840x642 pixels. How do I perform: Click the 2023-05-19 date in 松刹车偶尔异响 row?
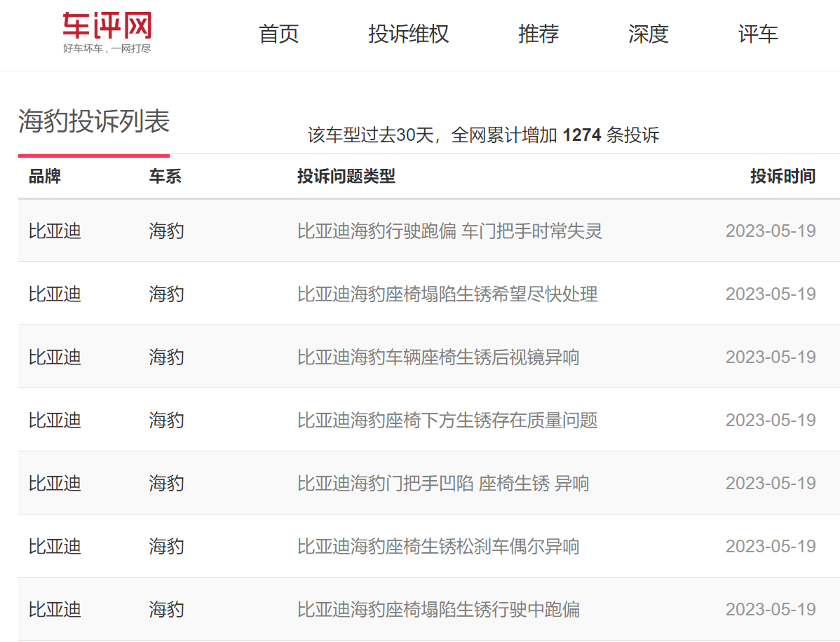pyautogui.click(x=771, y=546)
